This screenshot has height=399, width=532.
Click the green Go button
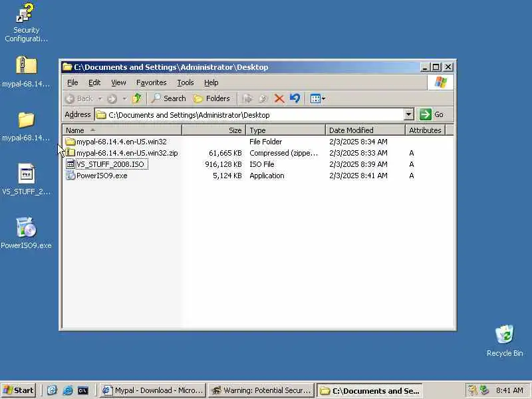432,114
